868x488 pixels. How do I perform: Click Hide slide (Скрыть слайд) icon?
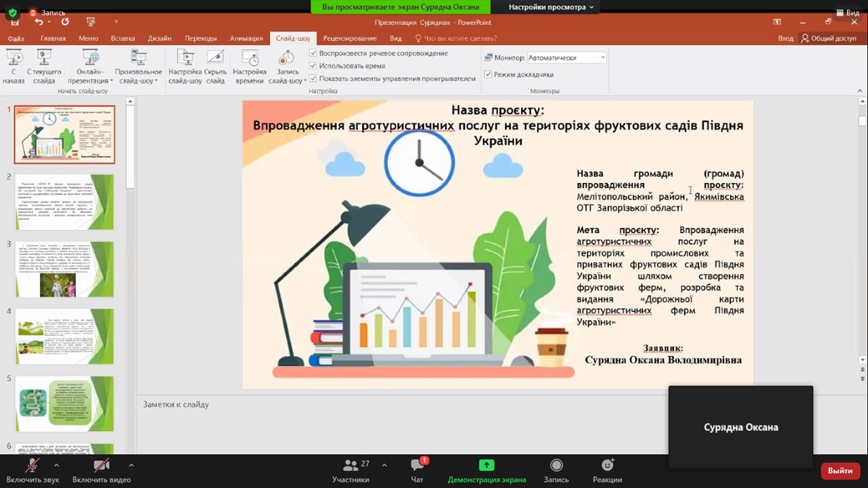pyautogui.click(x=215, y=58)
